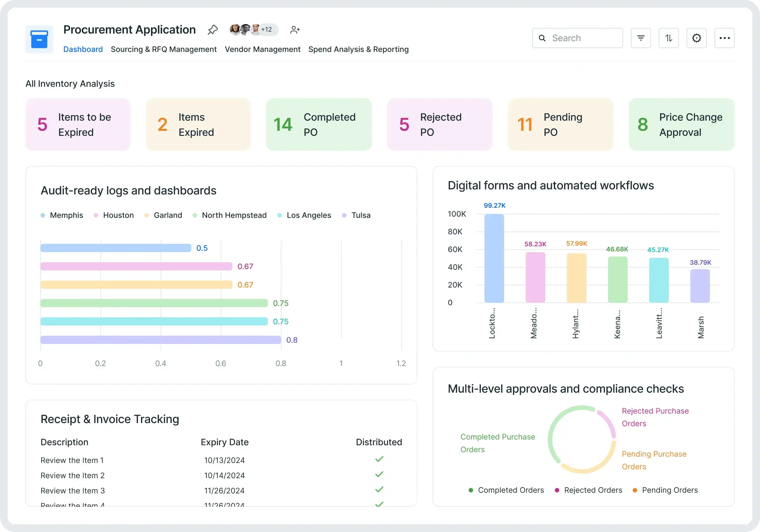Toggle Tulsa legend item in chart
The width and height of the screenshot is (760, 532).
coord(356,215)
